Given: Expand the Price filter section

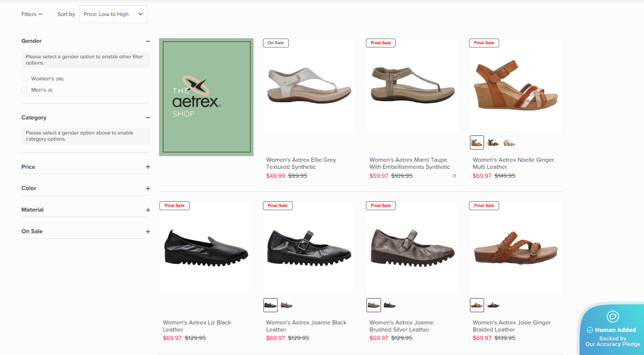Looking at the screenshot, I should (148, 167).
